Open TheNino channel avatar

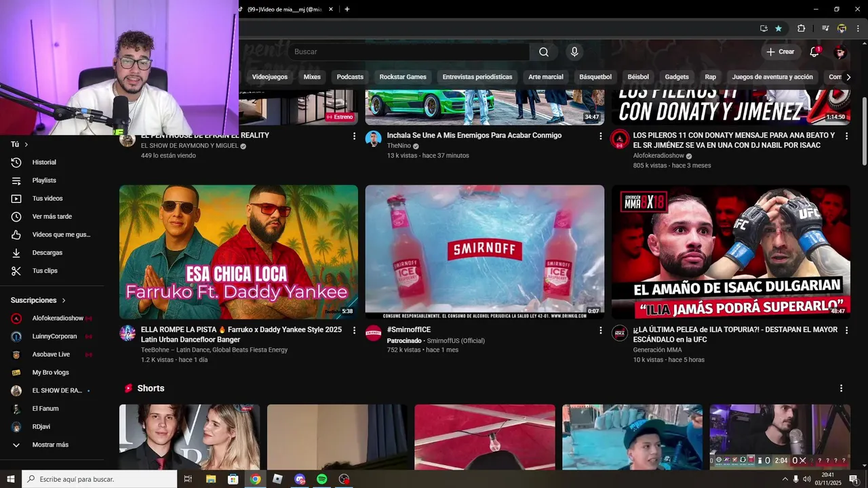(x=374, y=139)
